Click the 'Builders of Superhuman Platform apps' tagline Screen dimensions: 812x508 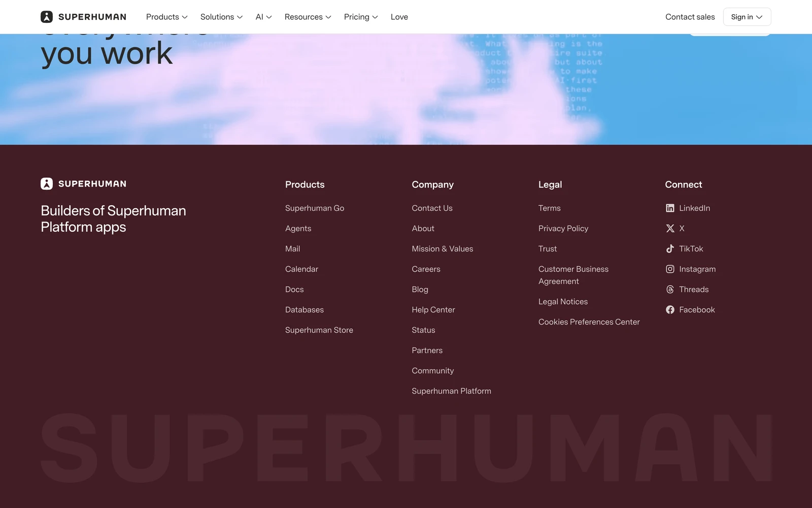point(113,219)
